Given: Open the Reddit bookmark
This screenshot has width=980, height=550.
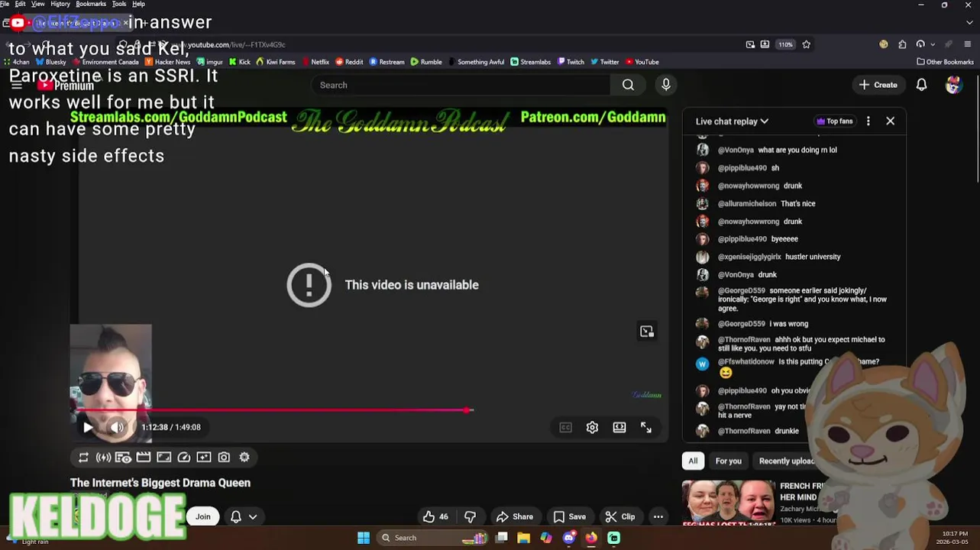Looking at the screenshot, I should point(349,62).
